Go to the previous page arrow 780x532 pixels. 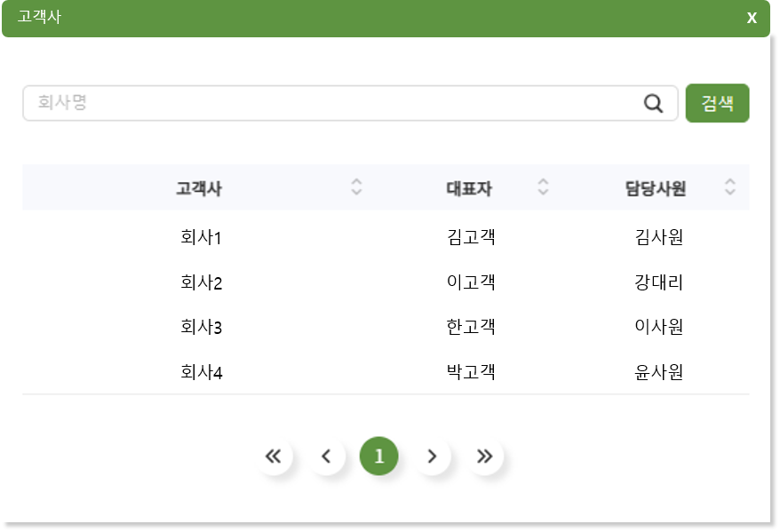point(326,456)
